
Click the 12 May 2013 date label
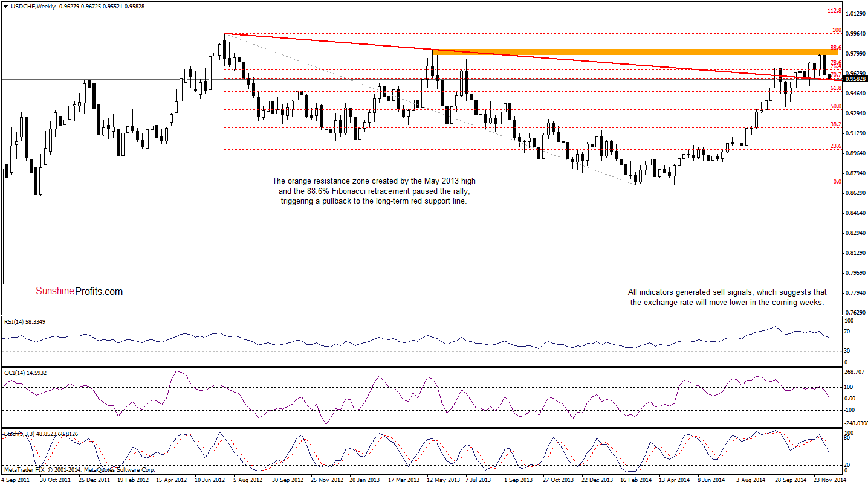coord(442,480)
